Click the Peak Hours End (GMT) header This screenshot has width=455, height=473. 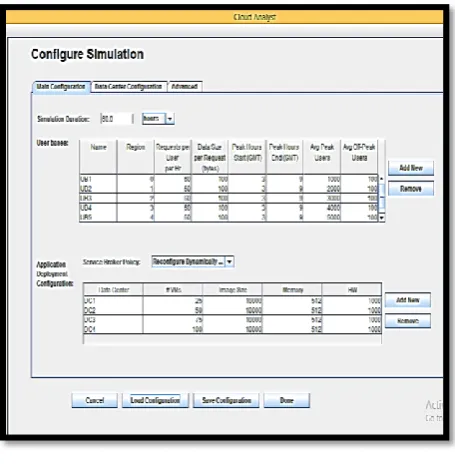click(284, 157)
